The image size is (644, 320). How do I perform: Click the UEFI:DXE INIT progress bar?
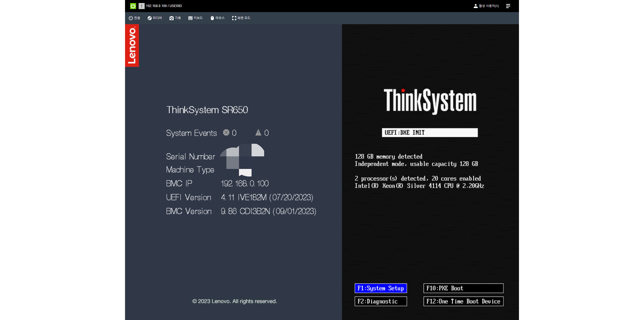429,132
